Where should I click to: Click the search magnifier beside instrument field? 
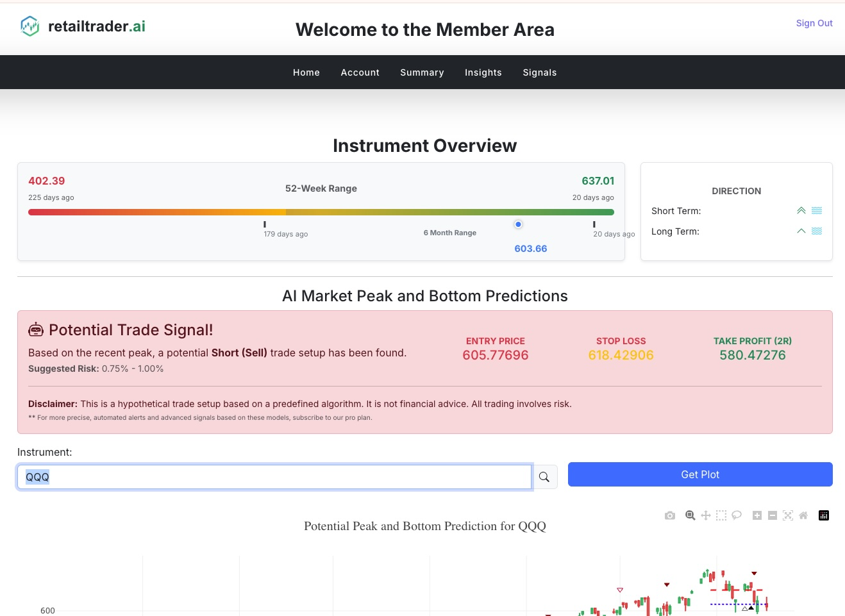544,477
